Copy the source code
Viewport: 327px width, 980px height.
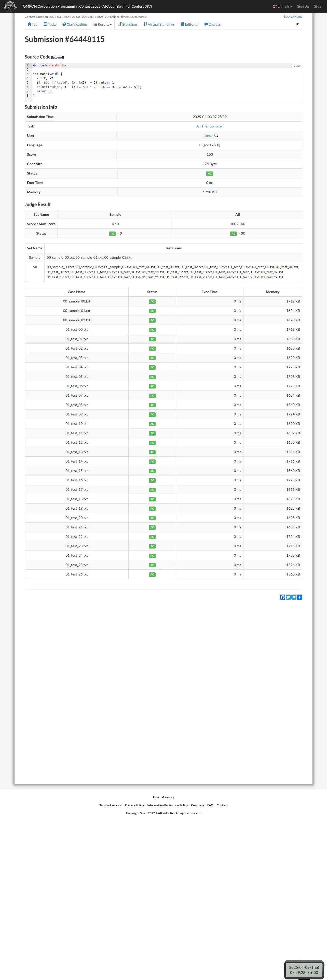[297, 66]
